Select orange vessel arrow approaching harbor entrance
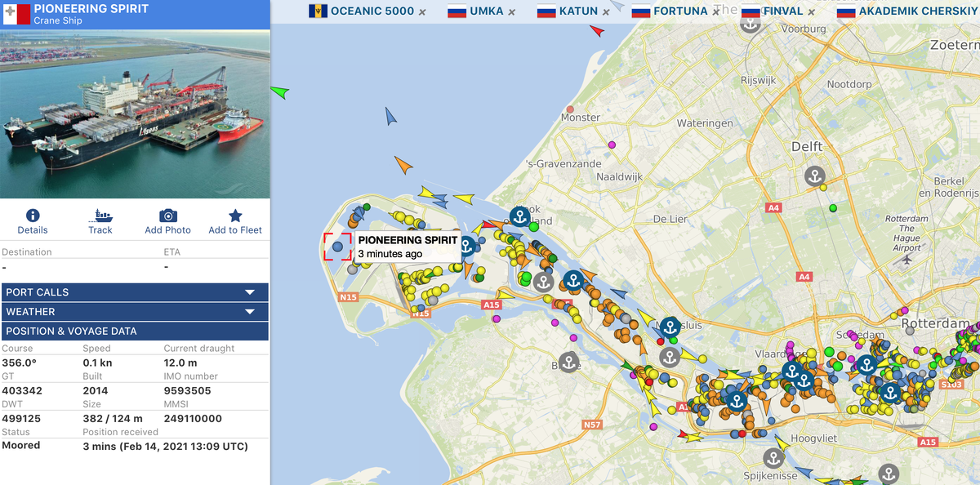The height and width of the screenshot is (485, 980). pos(403,165)
